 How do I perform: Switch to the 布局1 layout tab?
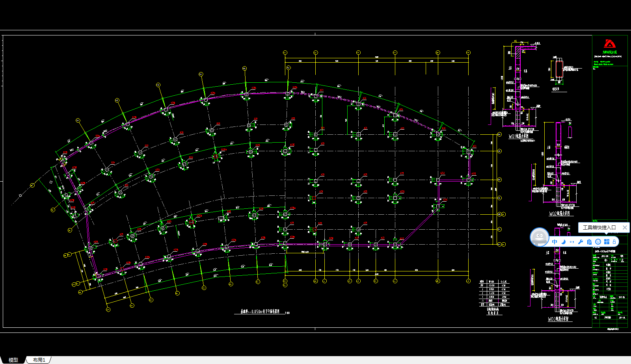click(x=39, y=360)
